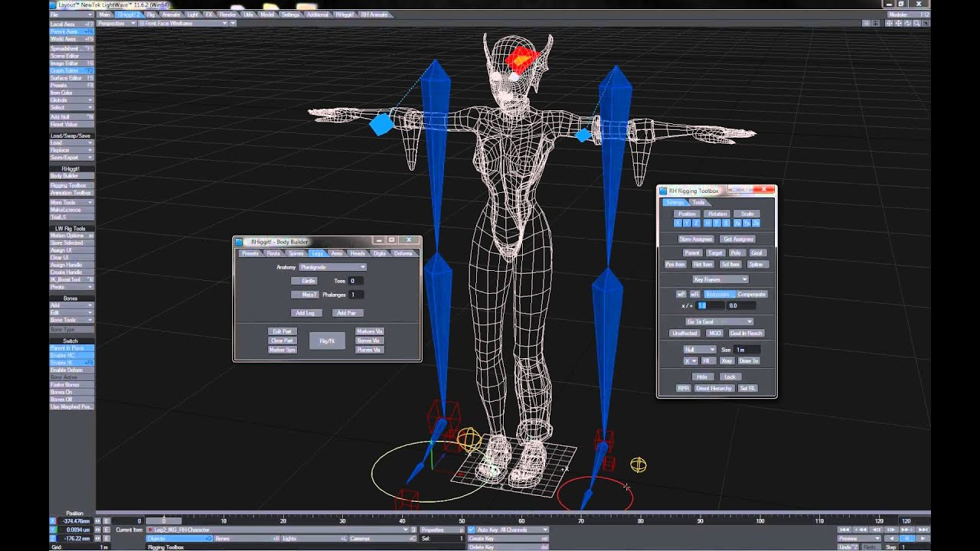Expand the Current Item selector dropdown

(x=278, y=530)
